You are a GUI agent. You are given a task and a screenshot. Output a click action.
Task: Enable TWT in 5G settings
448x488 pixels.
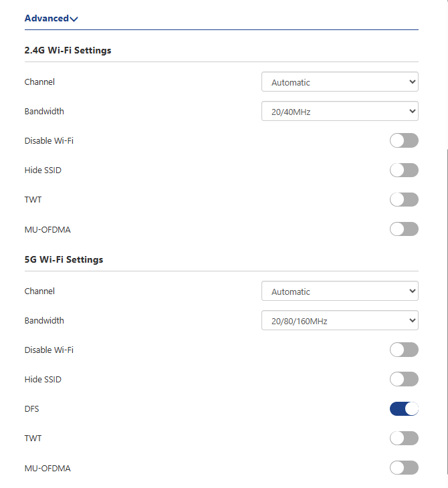(x=404, y=438)
